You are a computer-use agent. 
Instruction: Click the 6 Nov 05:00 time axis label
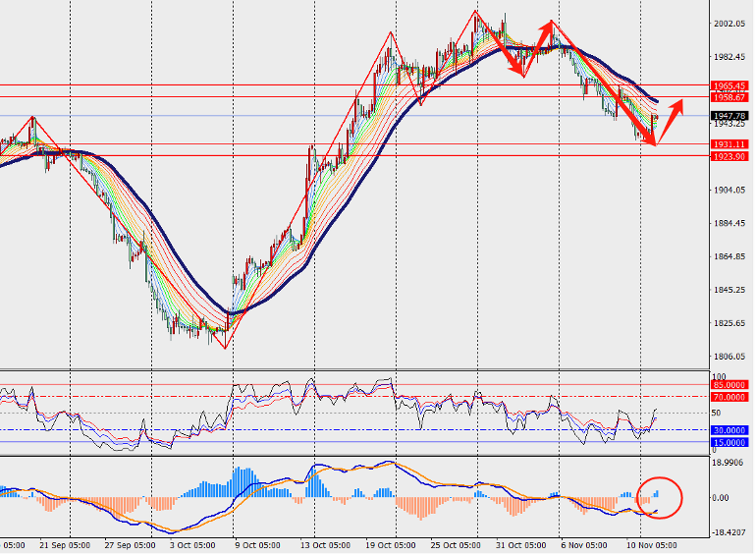tap(584, 545)
